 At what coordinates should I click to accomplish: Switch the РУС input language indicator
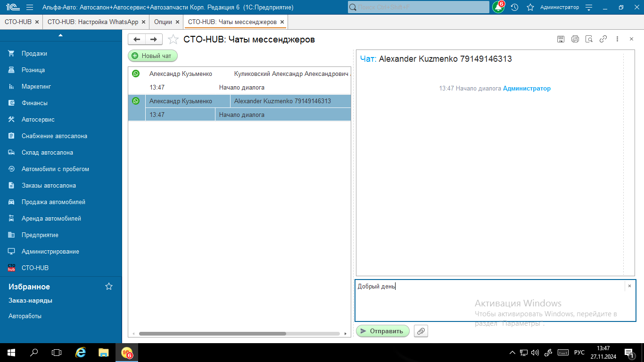(579, 353)
